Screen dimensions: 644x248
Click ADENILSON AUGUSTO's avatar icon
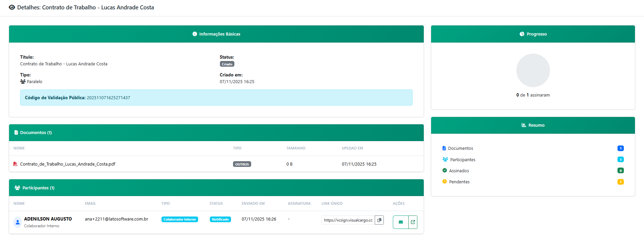17,222
